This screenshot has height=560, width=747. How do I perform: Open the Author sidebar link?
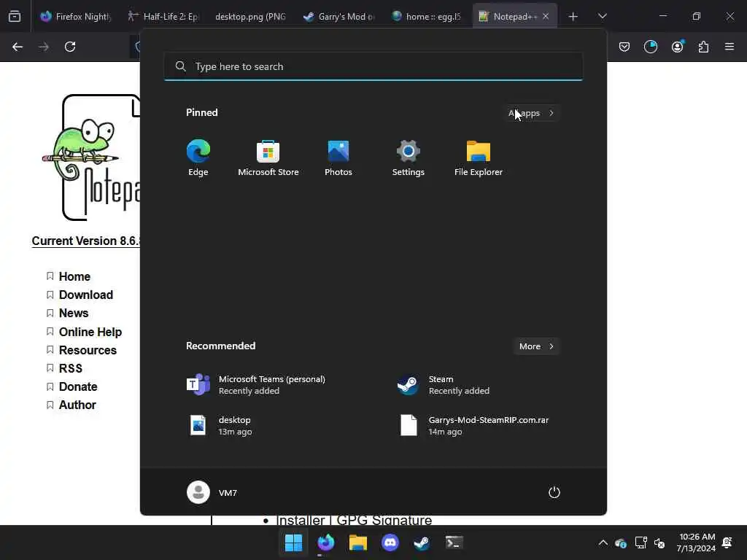click(77, 405)
